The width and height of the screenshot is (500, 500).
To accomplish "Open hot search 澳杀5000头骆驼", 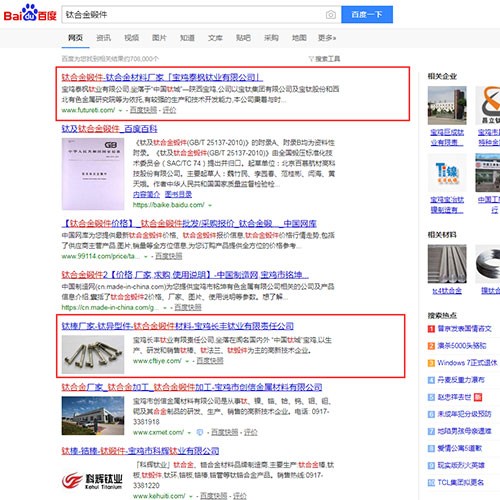I will pyautogui.click(x=462, y=346).
